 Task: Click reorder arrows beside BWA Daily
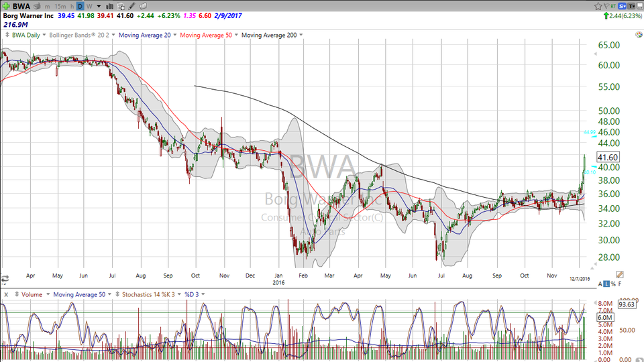pyautogui.click(x=7, y=35)
